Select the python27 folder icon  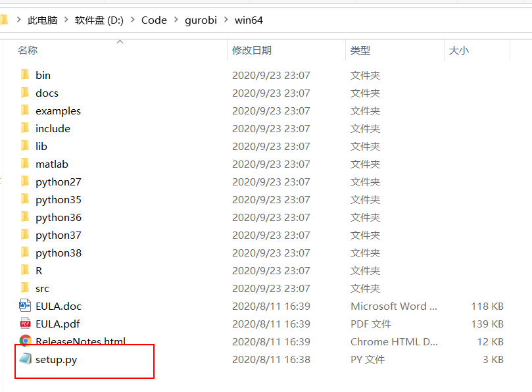coord(25,182)
